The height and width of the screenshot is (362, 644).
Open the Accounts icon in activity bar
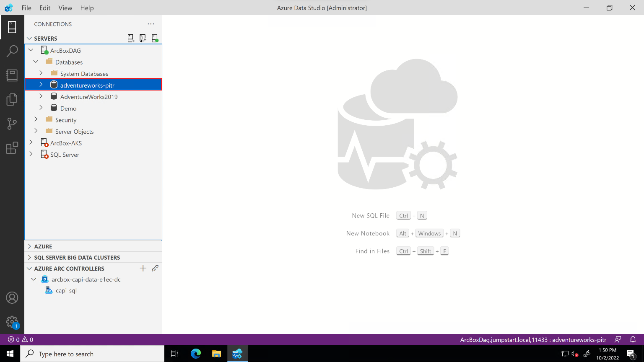(x=12, y=298)
